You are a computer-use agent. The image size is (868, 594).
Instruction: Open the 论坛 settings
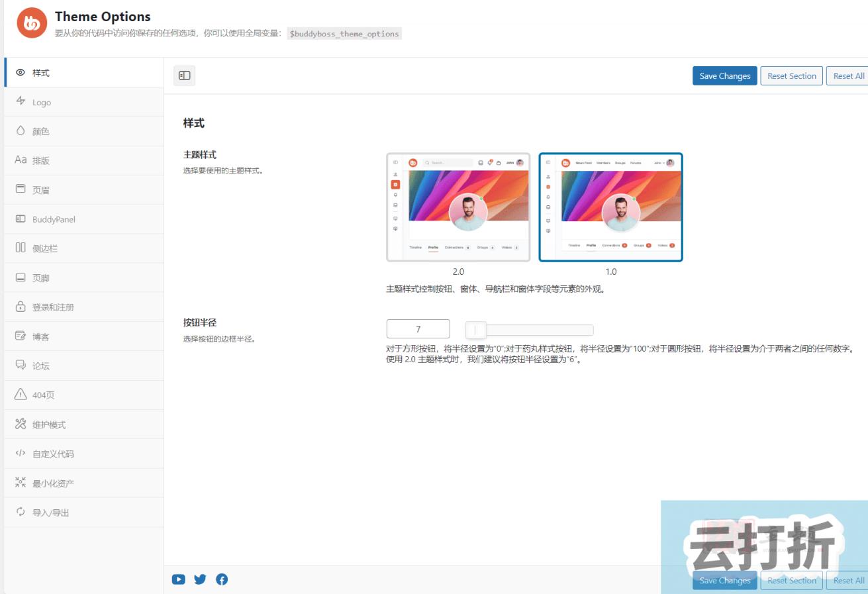(84, 366)
